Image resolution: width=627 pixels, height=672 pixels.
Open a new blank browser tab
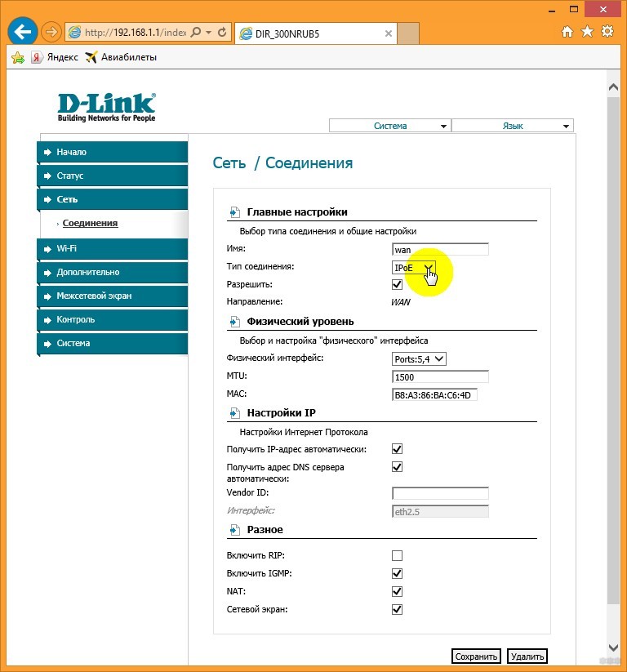pos(407,33)
